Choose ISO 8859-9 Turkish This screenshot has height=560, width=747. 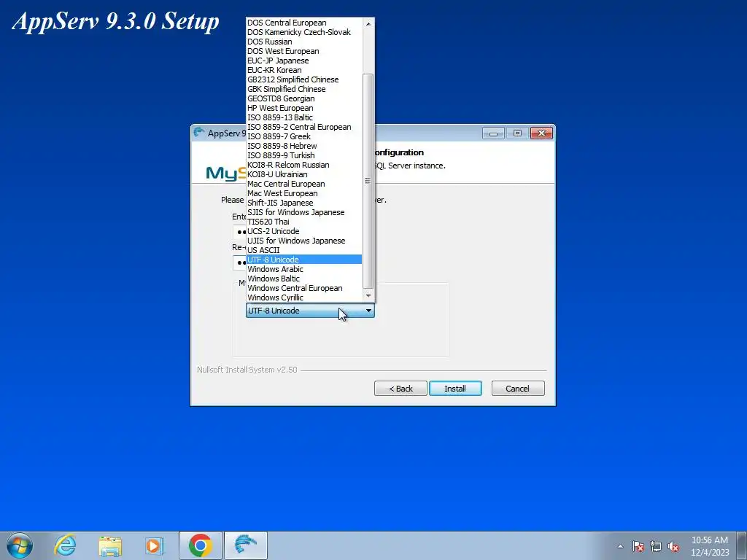304,156
